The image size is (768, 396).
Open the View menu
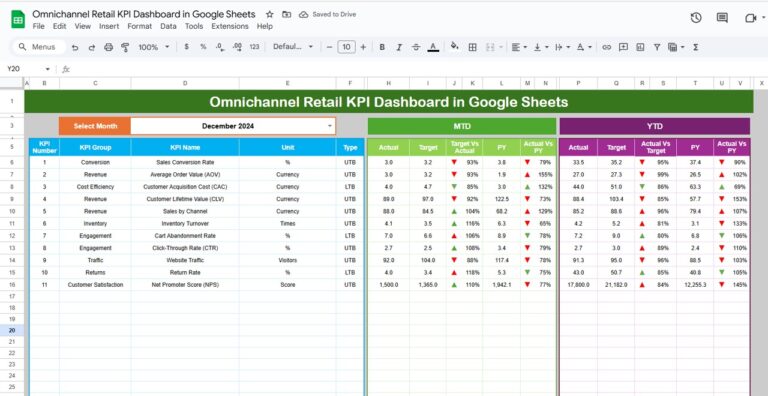(82, 26)
